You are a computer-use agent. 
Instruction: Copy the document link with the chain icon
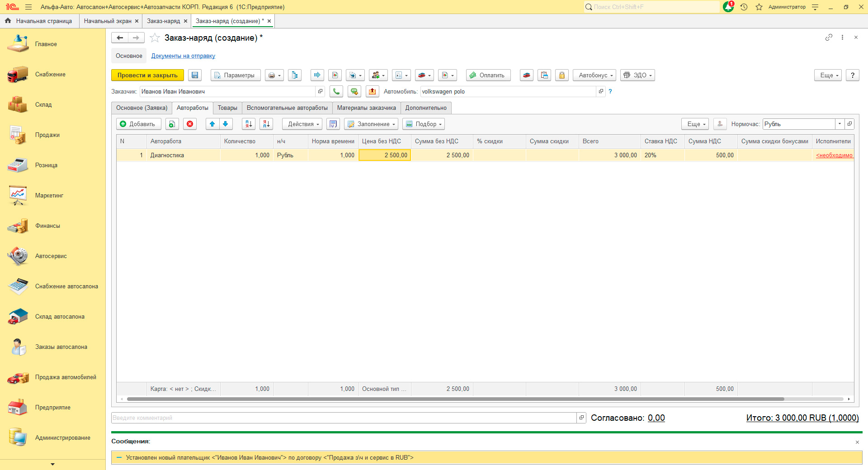click(x=829, y=38)
